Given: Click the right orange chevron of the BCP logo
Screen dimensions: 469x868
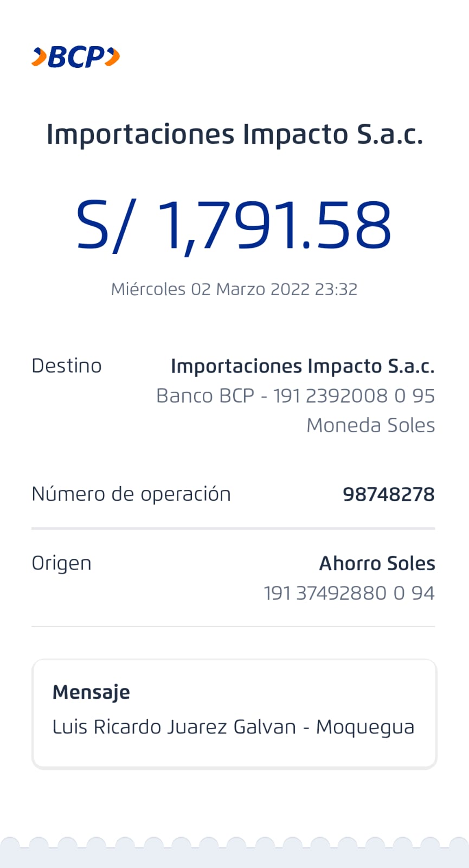Looking at the screenshot, I should tap(112, 57).
